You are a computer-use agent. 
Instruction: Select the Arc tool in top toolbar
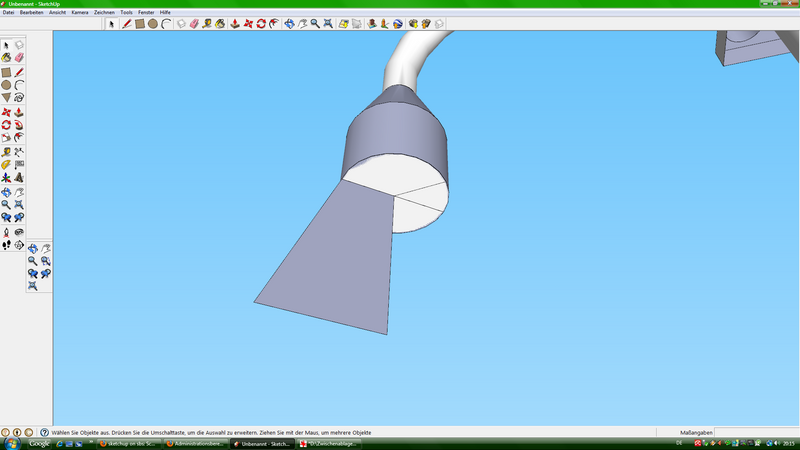tap(165, 23)
